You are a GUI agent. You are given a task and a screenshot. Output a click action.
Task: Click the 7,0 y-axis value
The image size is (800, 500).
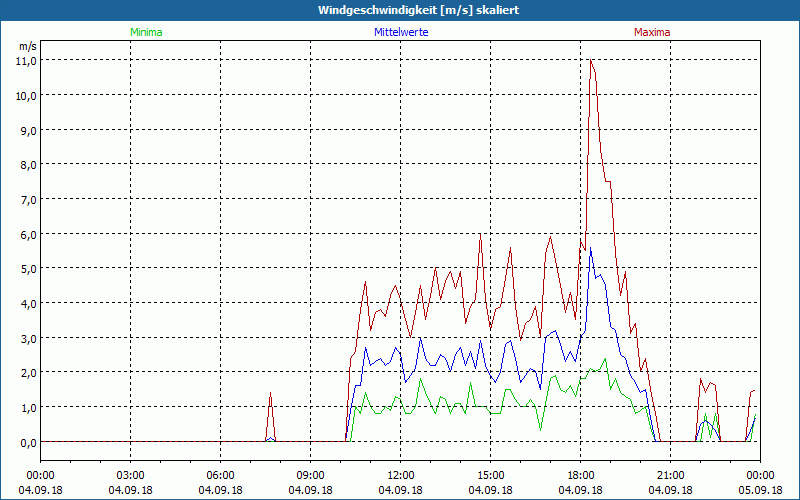[29, 199]
